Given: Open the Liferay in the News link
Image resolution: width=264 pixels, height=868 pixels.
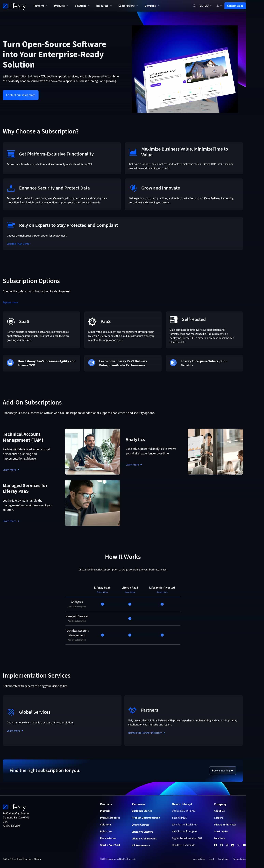Looking at the screenshot, I should point(225,825).
